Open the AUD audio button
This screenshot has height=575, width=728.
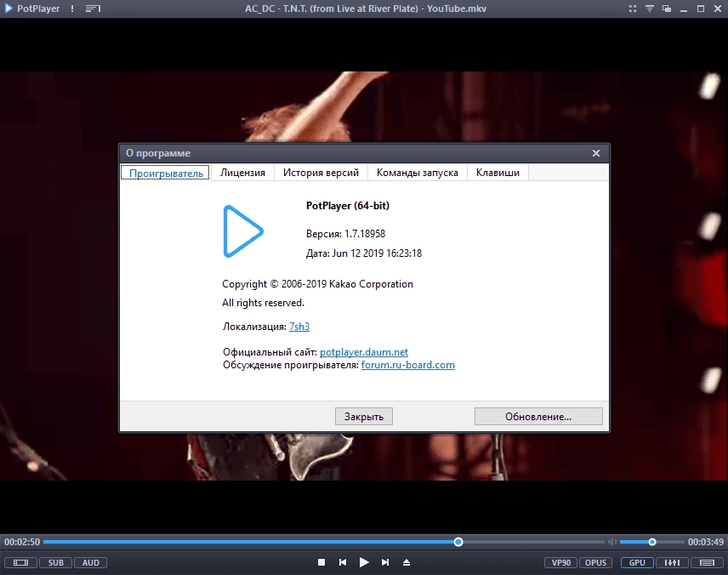coord(90,562)
